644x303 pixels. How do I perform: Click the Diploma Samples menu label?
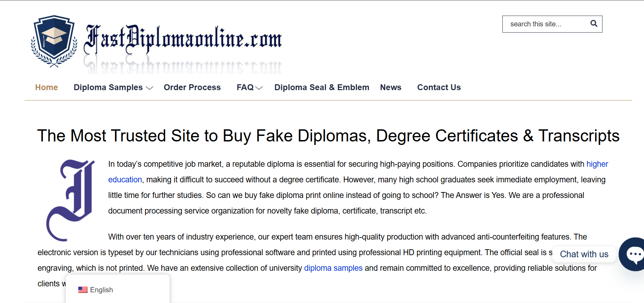point(108,87)
